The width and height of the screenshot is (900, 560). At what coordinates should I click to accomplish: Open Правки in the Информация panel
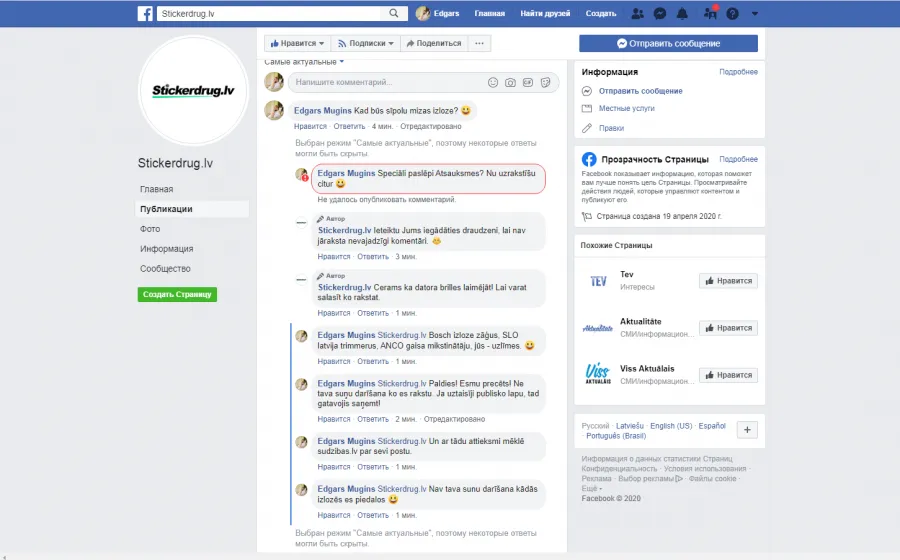click(611, 128)
